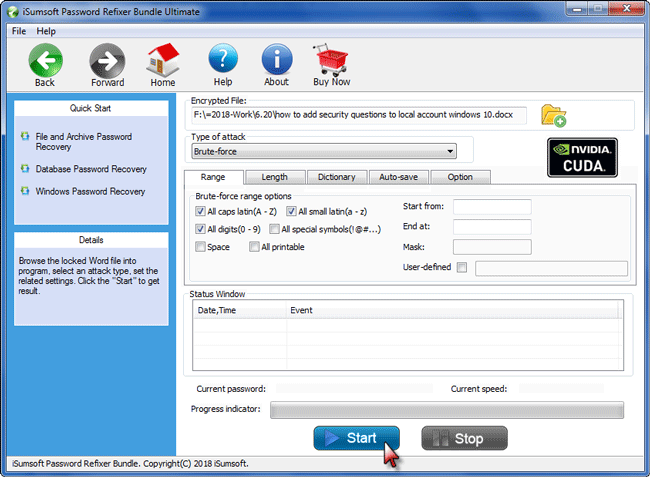This screenshot has height=477, width=650.
Task: Click the Details panel header
Action: pyautogui.click(x=91, y=240)
